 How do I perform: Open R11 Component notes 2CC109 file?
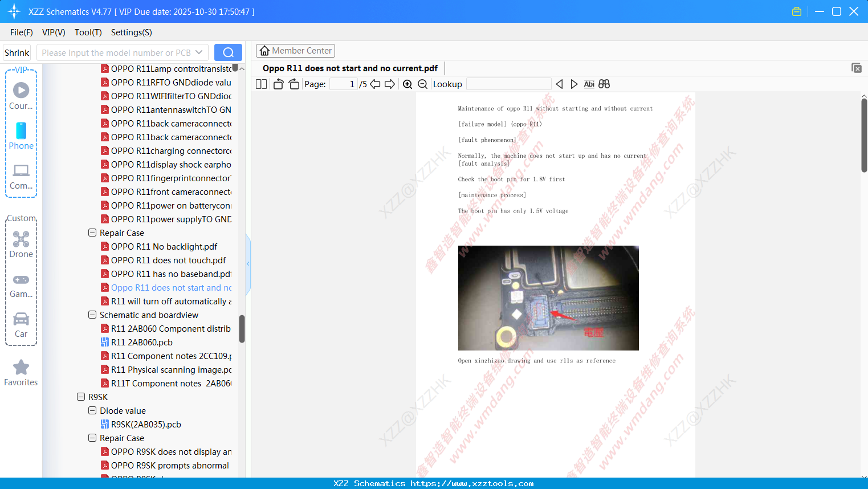171,356
